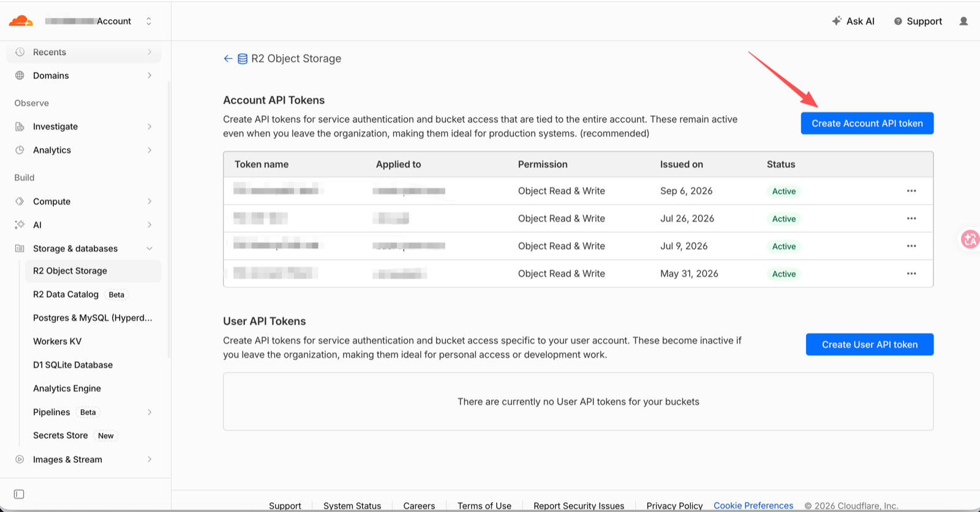The image size is (980, 512).
Task: Expand the AI chevron
Action: pos(149,225)
